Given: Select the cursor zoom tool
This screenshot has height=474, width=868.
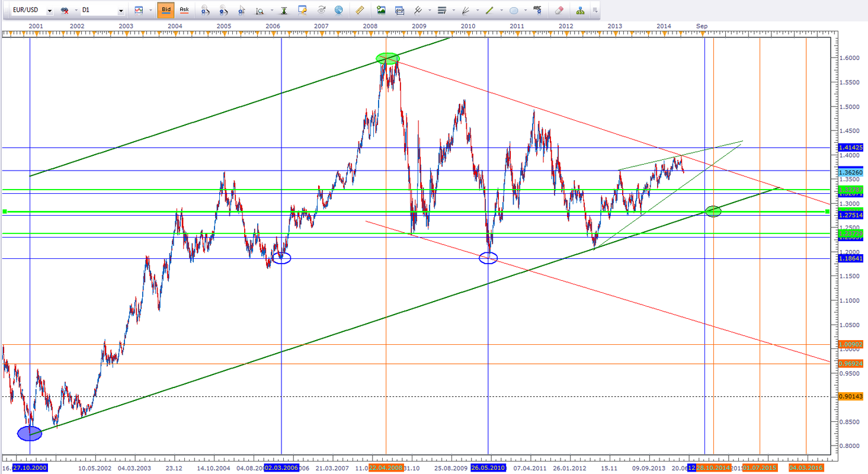Looking at the screenshot, I should click(x=241, y=11).
